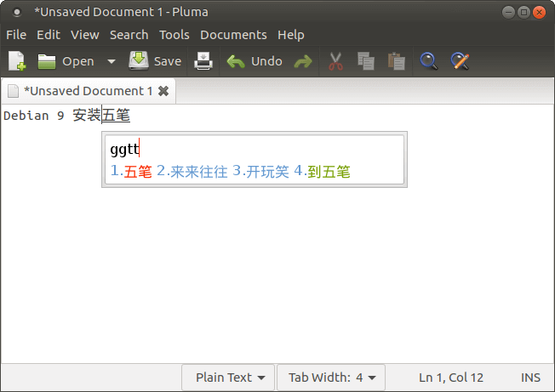Close the Unsaved Document 1 tab
The width and height of the screenshot is (555, 392).
[x=163, y=91]
